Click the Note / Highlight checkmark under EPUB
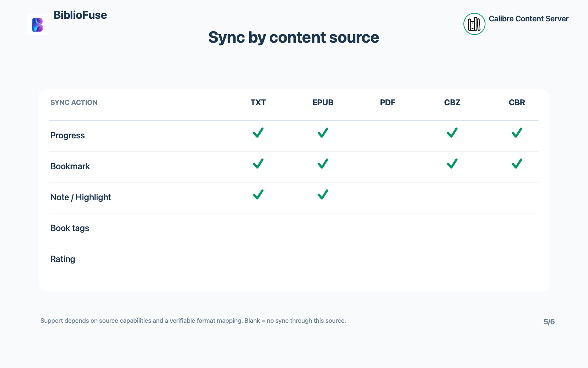 coord(323,194)
